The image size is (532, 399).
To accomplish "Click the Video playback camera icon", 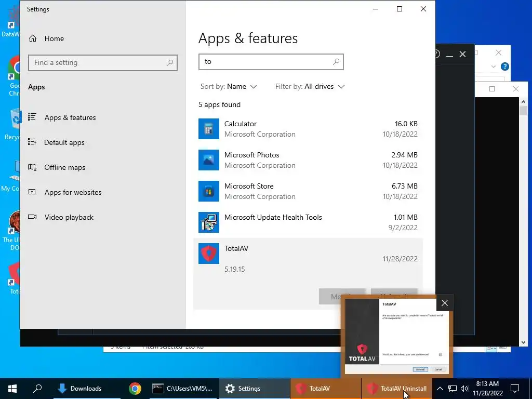I will tap(32, 217).
